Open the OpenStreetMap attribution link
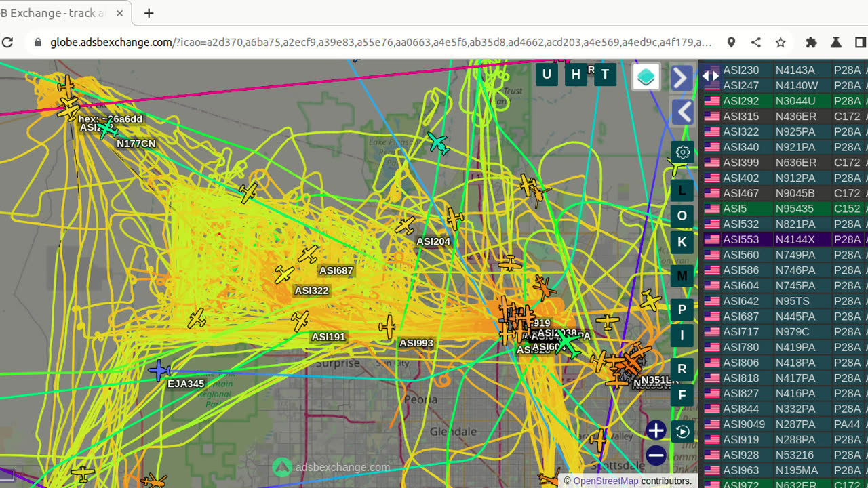 coord(606,481)
